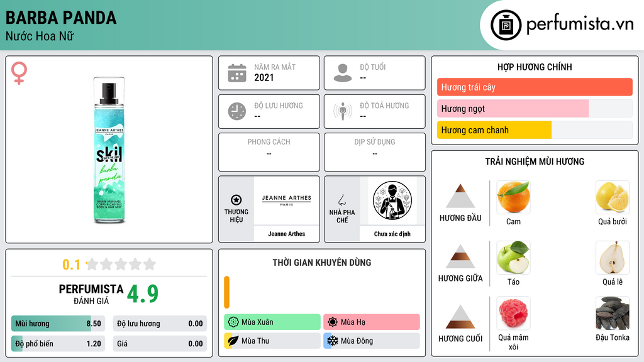
Task: Click the flower icon in Mùa Xuân
Action: click(233, 322)
